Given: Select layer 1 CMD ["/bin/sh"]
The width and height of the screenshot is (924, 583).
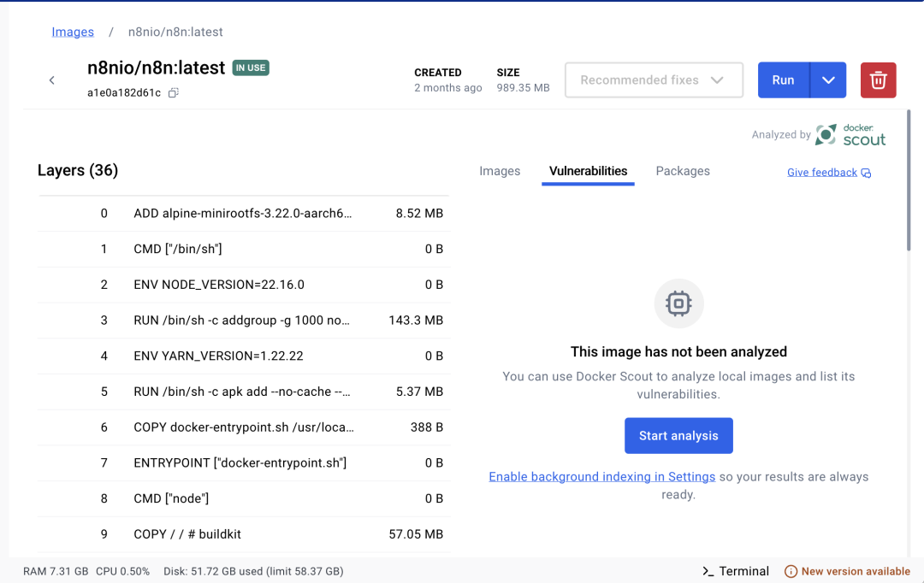Looking at the screenshot, I should pos(244,249).
